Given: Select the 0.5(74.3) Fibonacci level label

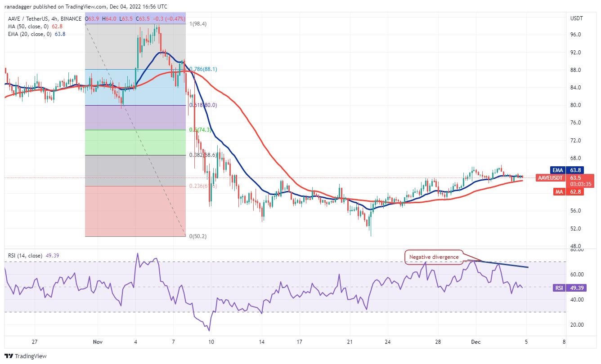Looking at the screenshot, I should coord(199,130).
